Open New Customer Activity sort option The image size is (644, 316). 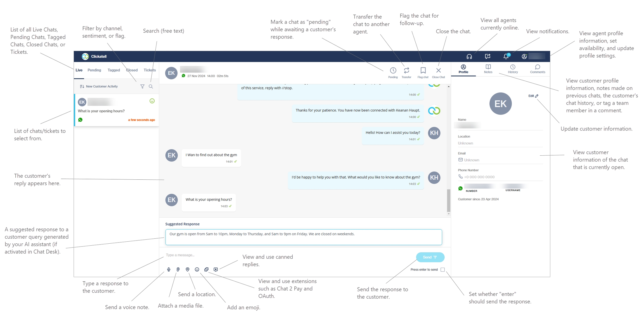click(99, 87)
